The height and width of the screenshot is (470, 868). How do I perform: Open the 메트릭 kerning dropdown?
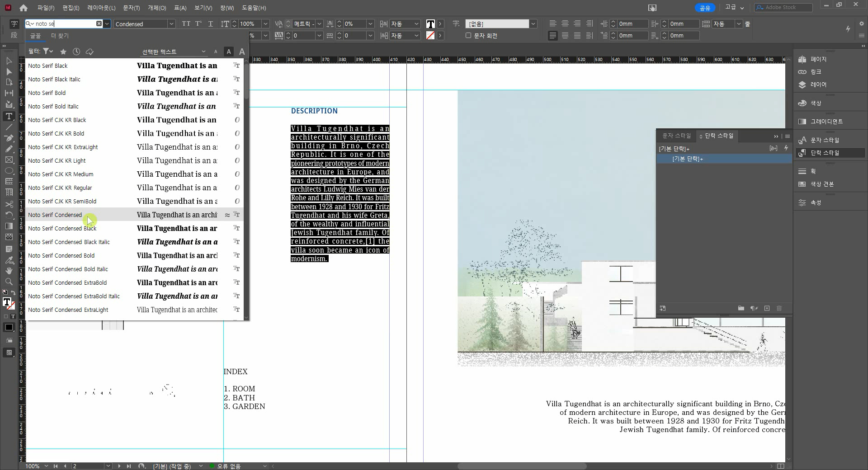click(x=319, y=23)
